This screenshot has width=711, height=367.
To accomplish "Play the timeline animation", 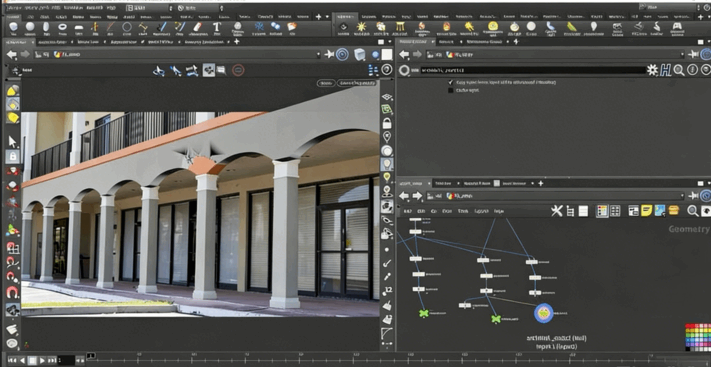I will coord(42,361).
